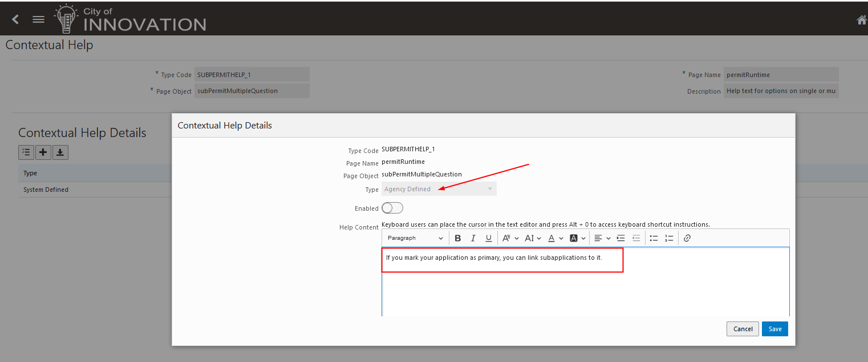Select the System Defined row
868x362 pixels.
[x=95, y=190]
